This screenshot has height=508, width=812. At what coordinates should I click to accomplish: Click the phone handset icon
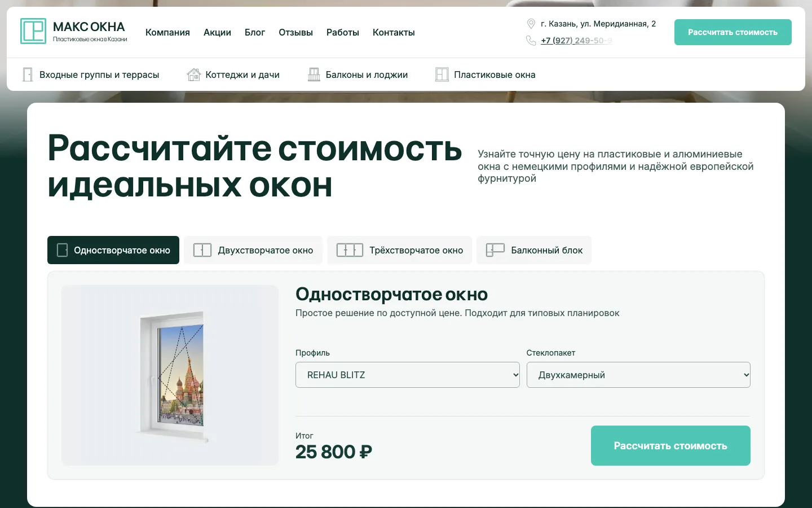[531, 41]
